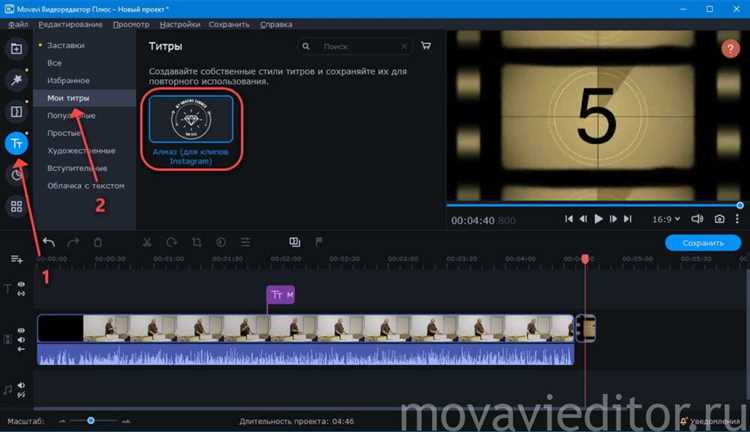Select the Художественные category
Screen dimensions: 750x432
coord(81,151)
